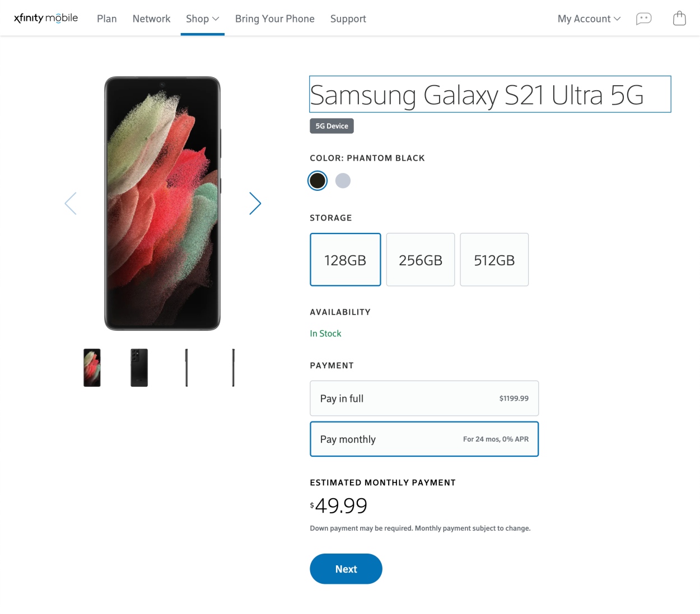Select 256GB storage option
The width and height of the screenshot is (700, 614).
click(x=420, y=260)
